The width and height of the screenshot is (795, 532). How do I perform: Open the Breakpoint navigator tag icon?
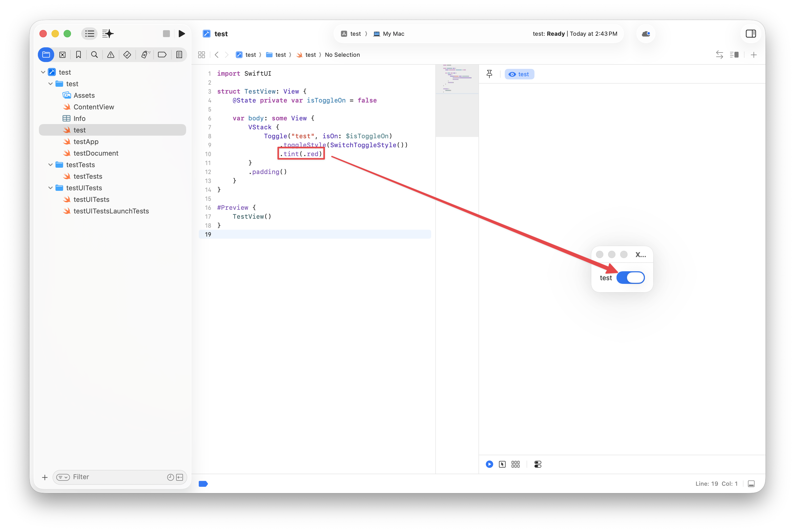[162, 55]
